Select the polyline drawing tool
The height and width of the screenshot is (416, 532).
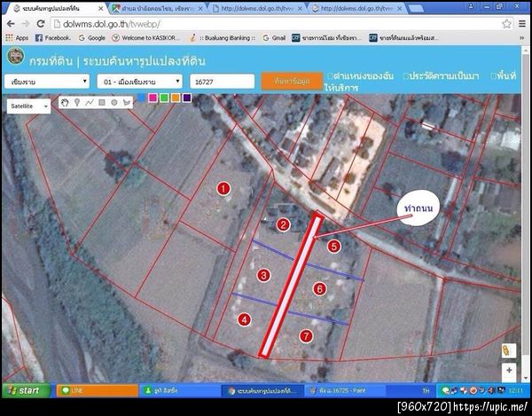pyautogui.click(x=90, y=103)
